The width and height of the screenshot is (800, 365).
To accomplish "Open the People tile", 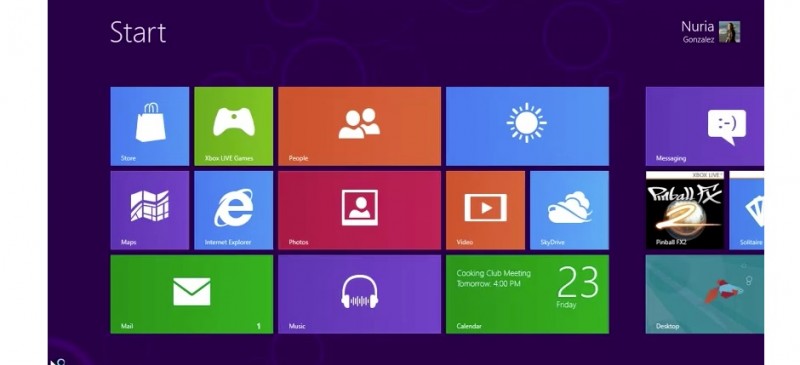I will [x=359, y=126].
